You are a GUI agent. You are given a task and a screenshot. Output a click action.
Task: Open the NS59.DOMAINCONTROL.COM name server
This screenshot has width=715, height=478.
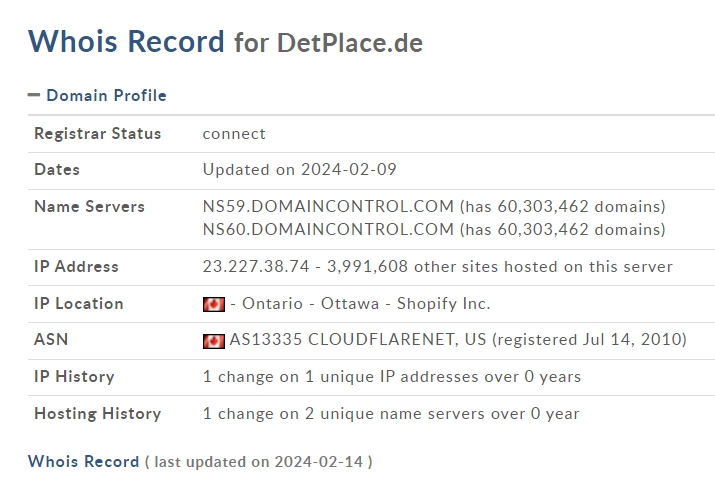[x=328, y=207]
